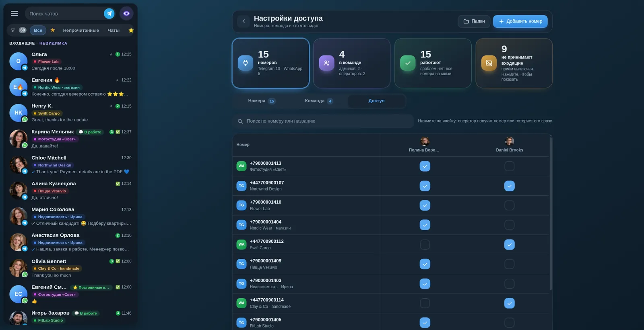Enable Полина access for +447700900112

425,244
